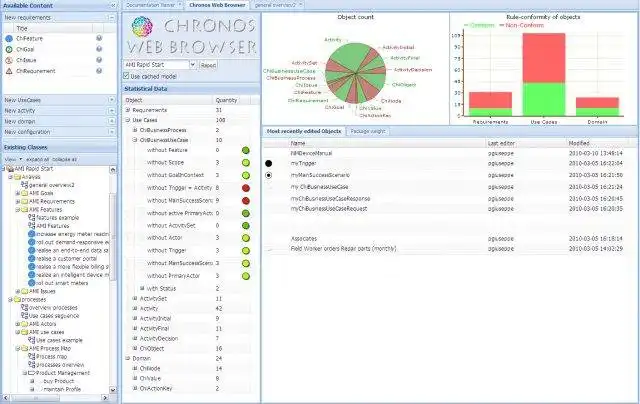This screenshot has height=404, width=640.
Task: Click the grey help icon beside ChFeature
Action: [x=99, y=38]
